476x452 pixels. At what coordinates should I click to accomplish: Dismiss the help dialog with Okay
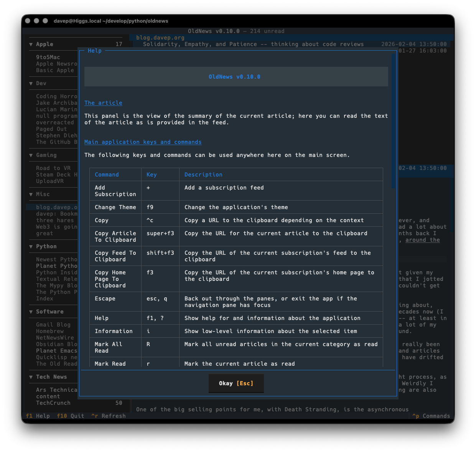click(x=236, y=383)
